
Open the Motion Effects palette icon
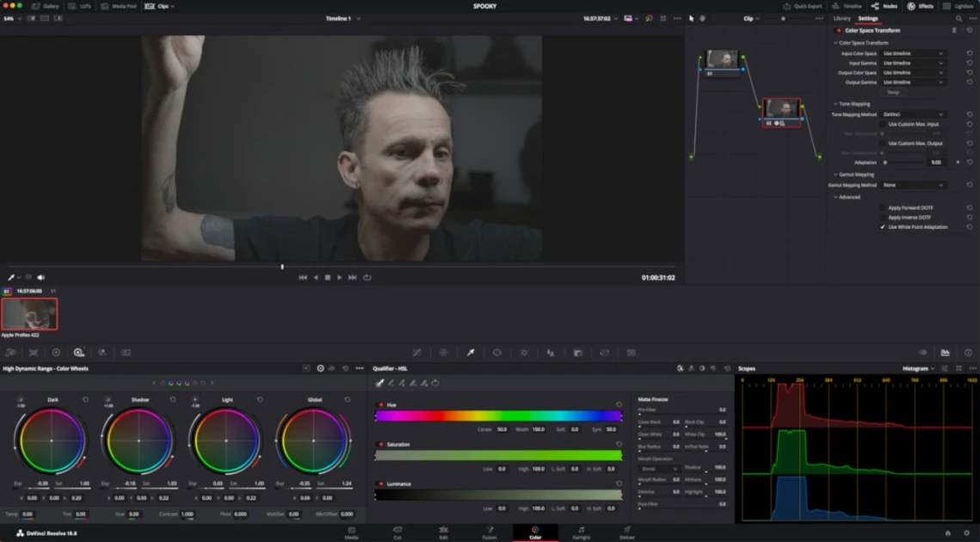click(126, 353)
